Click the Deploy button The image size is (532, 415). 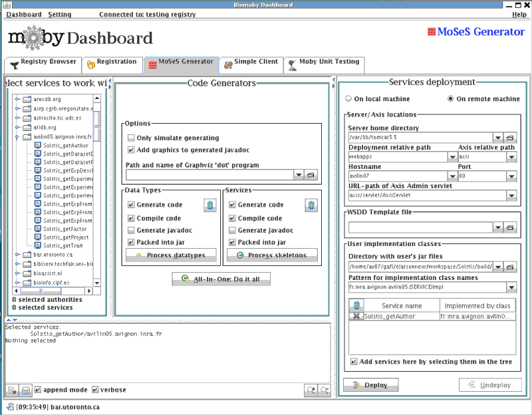pyautogui.click(x=370, y=385)
